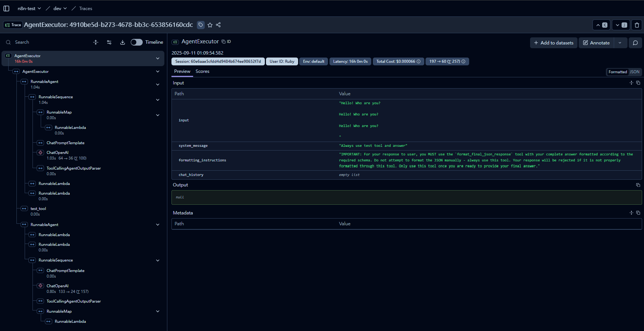Image resolution: width=644 pixels, height=331 pixels.
Task: Click the tag icon beside trace title
Action: pyautogui.click(x=201, y=25)
